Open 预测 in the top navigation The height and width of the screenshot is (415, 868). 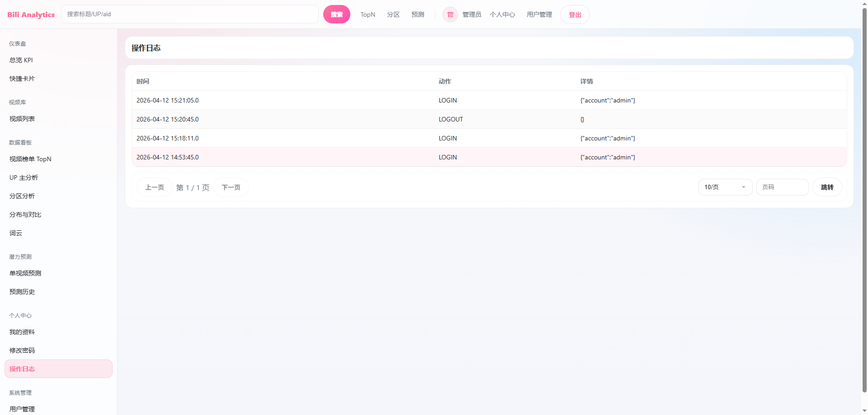pos(418,14)
